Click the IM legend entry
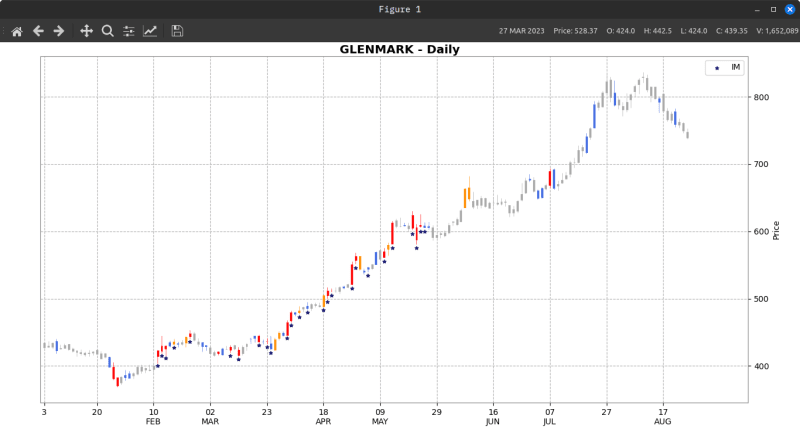 pyautogui.click(x=725, y=67)
